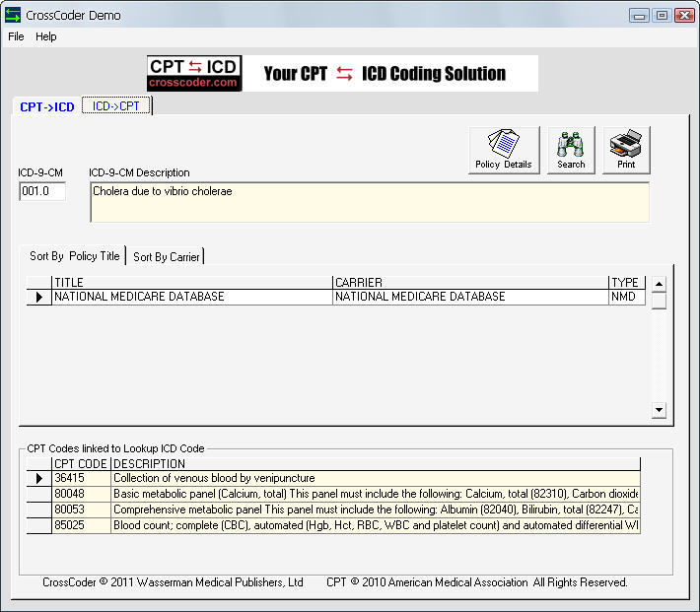The height and width of the screenshot is (612, 700).
Task: Click the CPT ICD crosscoder.com logo
Action: (x=194, y=73)
